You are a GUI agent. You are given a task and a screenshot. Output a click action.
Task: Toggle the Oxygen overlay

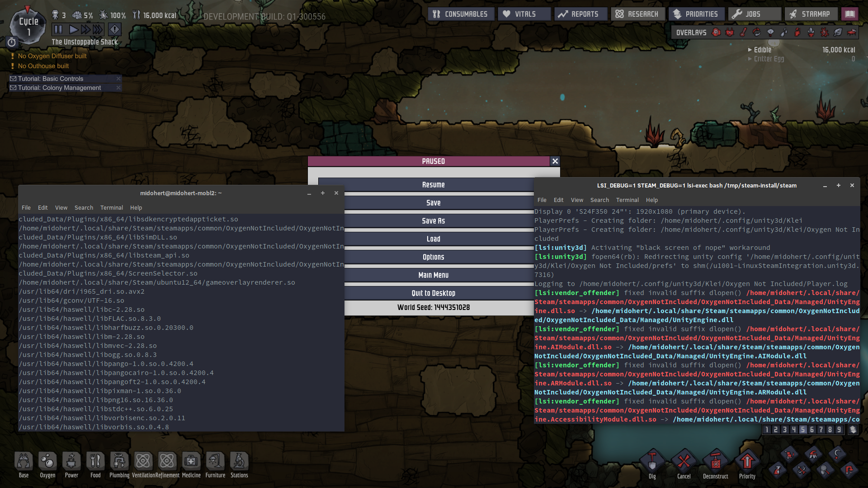(716, 33)
